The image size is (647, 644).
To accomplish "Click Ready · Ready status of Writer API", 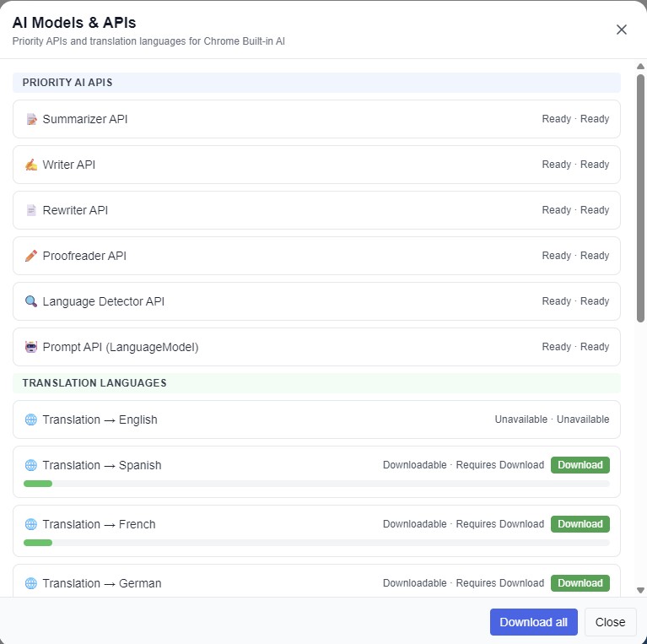I will 575,165.
